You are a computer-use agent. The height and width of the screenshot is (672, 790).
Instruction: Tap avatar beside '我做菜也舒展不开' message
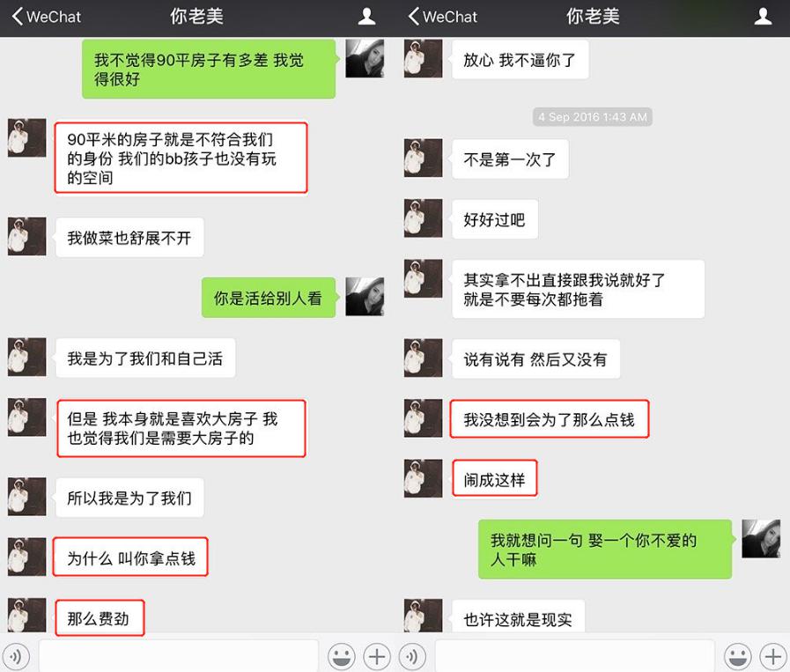(26, 236)
